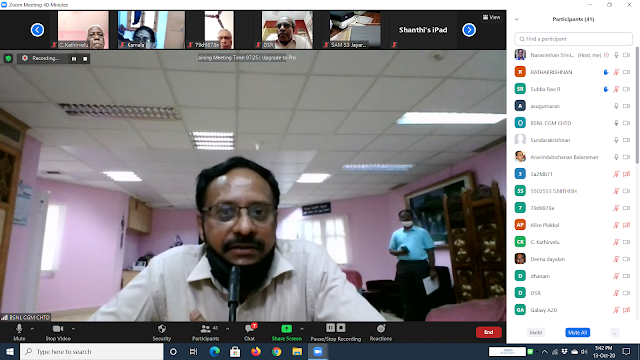Open Microsoft Edge from taskbar
The image size is (640, 360).
(x=214, y=351)
